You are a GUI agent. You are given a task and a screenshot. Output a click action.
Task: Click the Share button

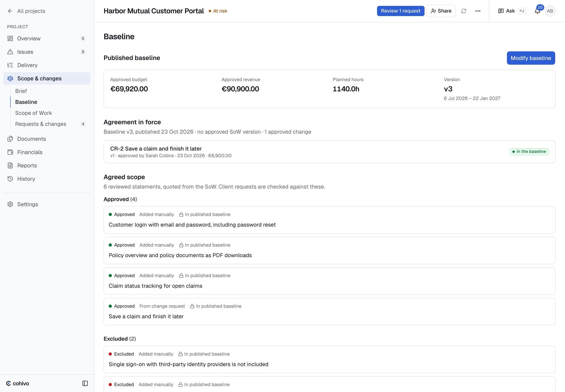pos(441,11)
